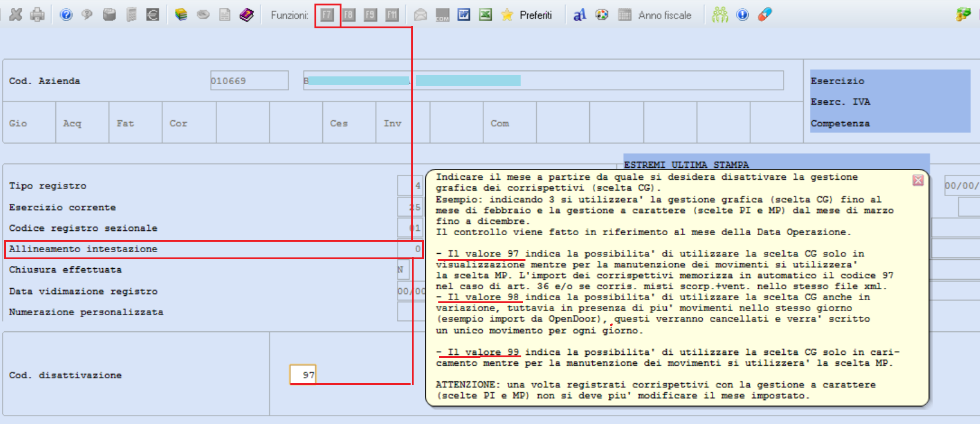
Task: Click the printer icon in the toolbar
Action: click(x=37, y=14)
